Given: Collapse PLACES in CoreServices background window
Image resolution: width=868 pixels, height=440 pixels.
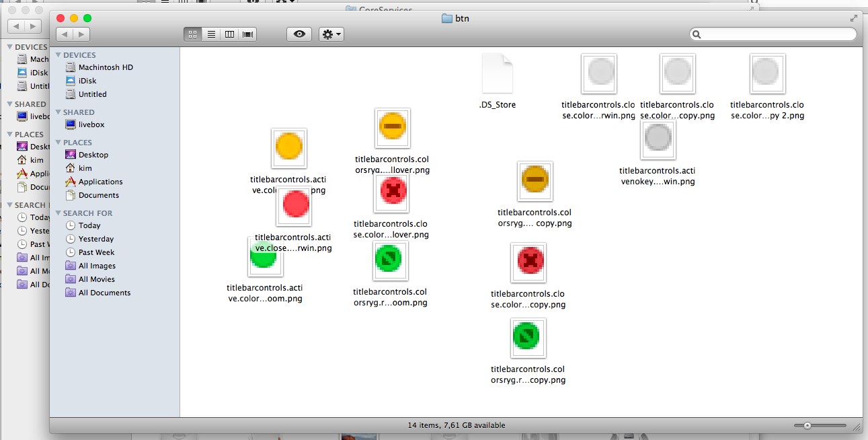Looking at the screenshot, I should pyautogui.click(x=10, y=135).
